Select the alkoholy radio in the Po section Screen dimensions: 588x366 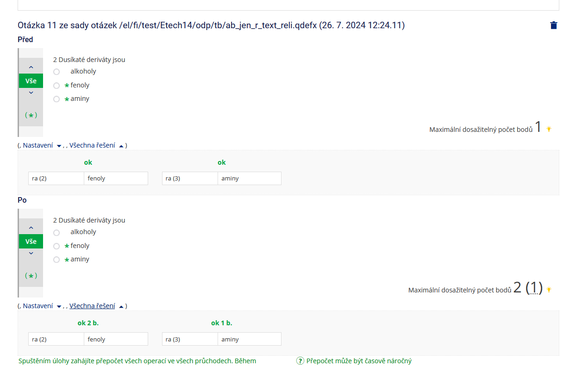tap(56, 232)
